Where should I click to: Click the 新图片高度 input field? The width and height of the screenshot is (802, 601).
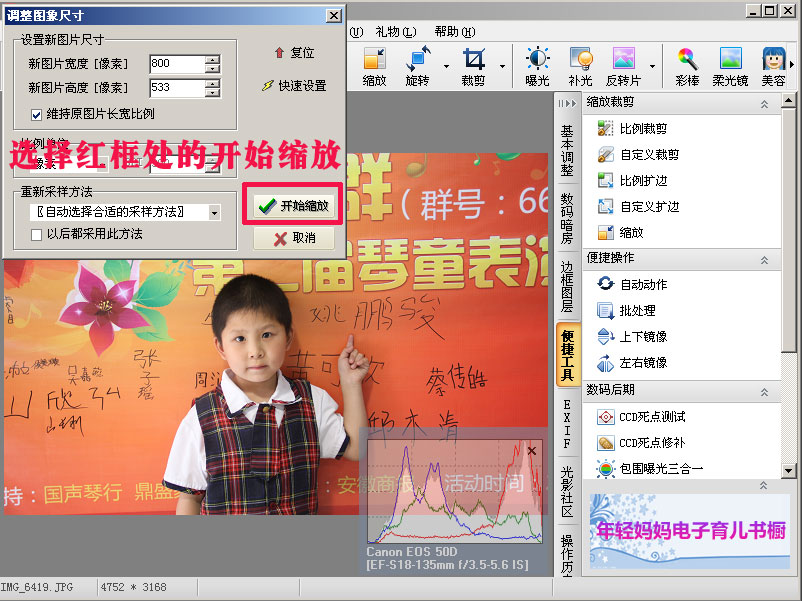(177, 87)
